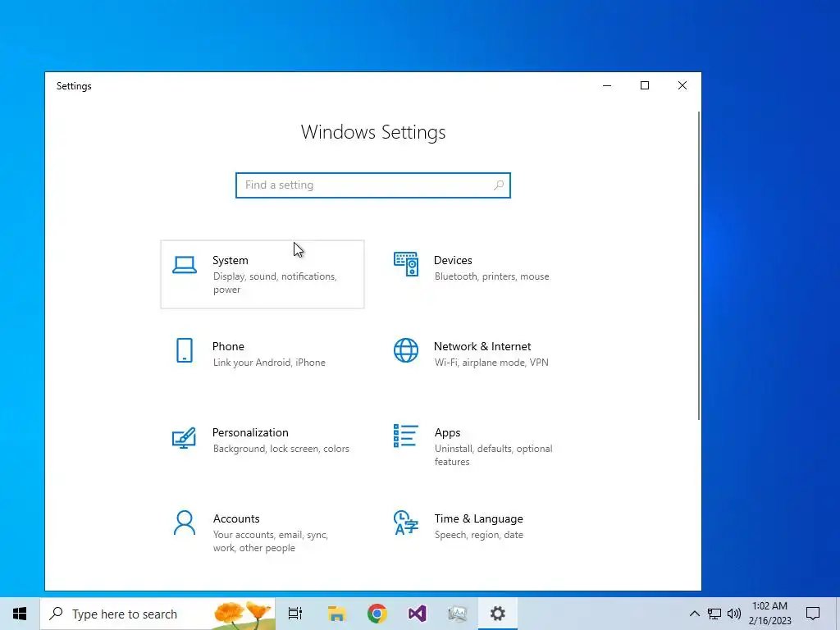Open the System settings laptop icon
The width and height of the screenshot is (840, 630).
click(185, 265)
